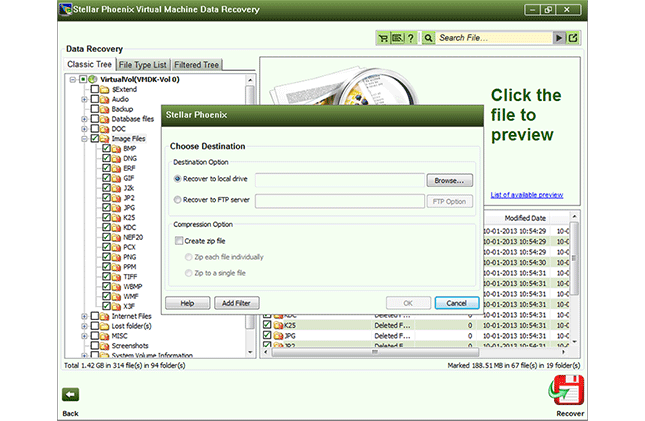Click the export icon beside search arrow
Viewport: 645px width, 421px height.
(x=573, y=38)
